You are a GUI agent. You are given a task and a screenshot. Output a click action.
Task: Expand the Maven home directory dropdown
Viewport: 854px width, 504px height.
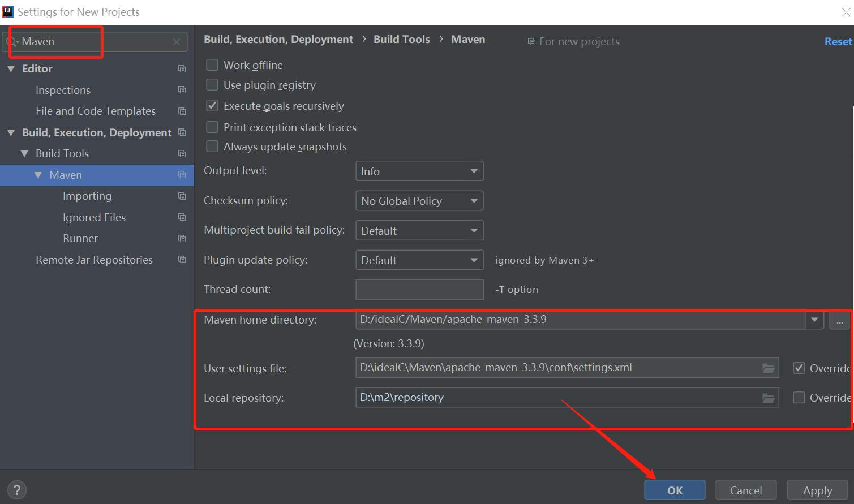814,320
